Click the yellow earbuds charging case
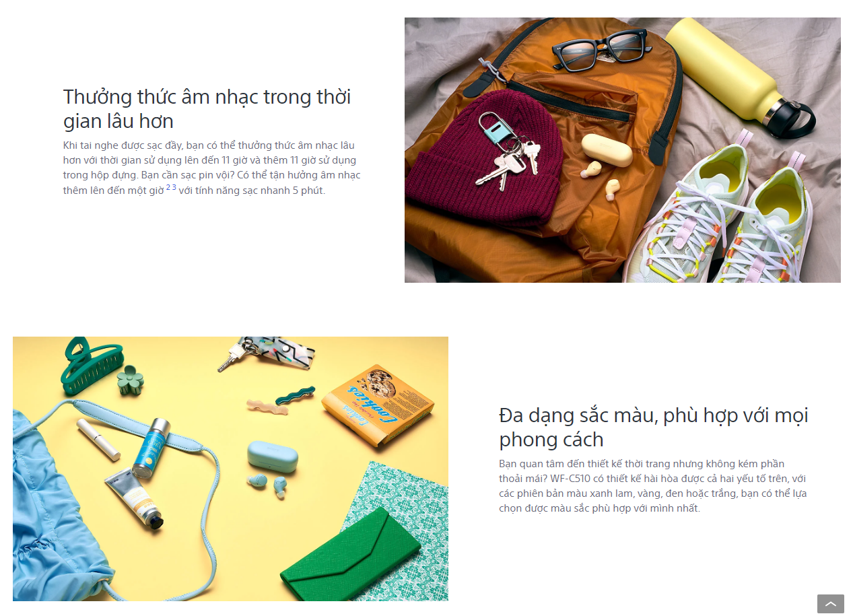 pos(607,149)
